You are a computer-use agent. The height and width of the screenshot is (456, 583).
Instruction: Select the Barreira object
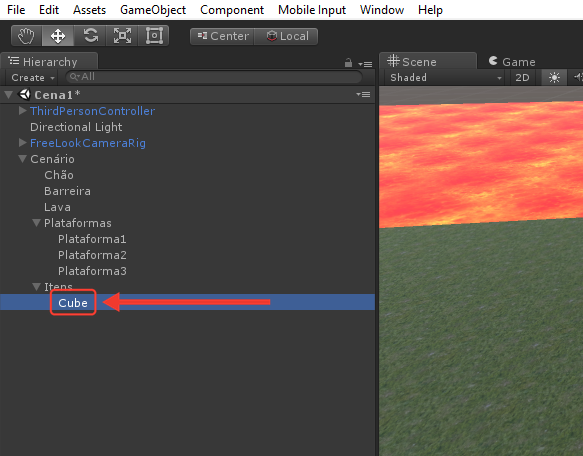[x=67, y=191]
